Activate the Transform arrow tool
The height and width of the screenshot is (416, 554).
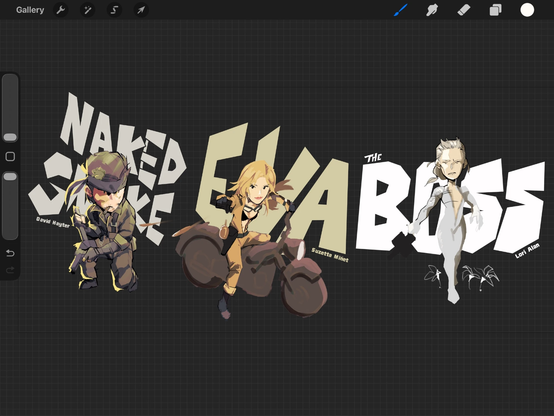click(x=141, y=10)
